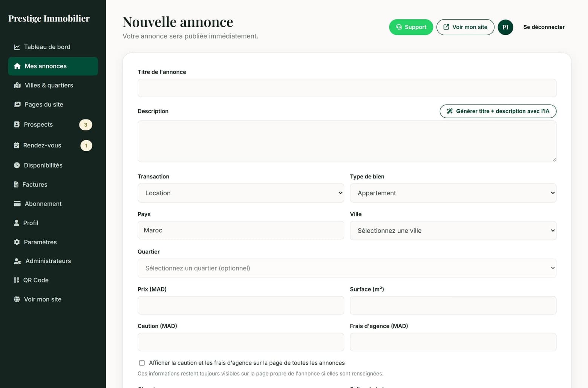Click Se déconnecter link
588x388 pixels.
coord(544,27)
